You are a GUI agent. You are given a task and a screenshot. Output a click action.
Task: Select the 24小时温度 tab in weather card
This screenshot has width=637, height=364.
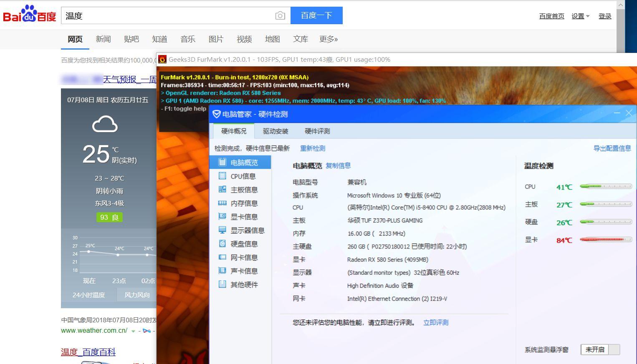88,295
